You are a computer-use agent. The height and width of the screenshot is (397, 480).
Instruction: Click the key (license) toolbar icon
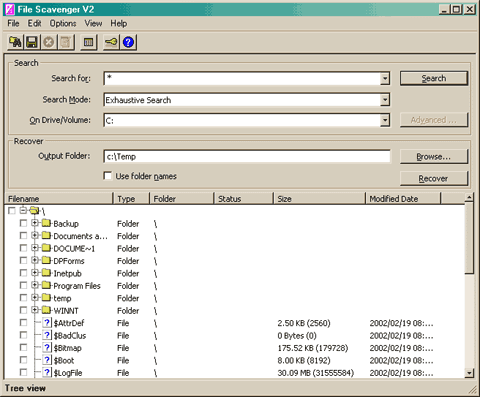click(111, 42)
